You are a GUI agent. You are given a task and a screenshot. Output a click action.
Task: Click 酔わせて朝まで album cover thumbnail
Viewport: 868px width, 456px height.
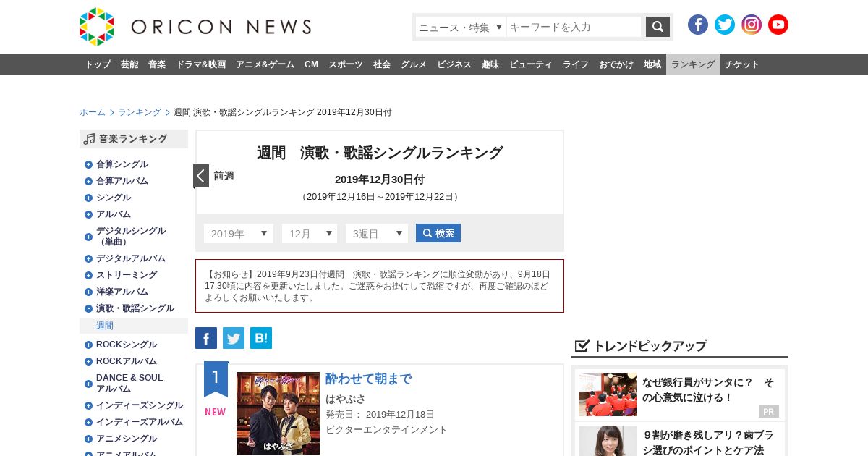(278, 413)
